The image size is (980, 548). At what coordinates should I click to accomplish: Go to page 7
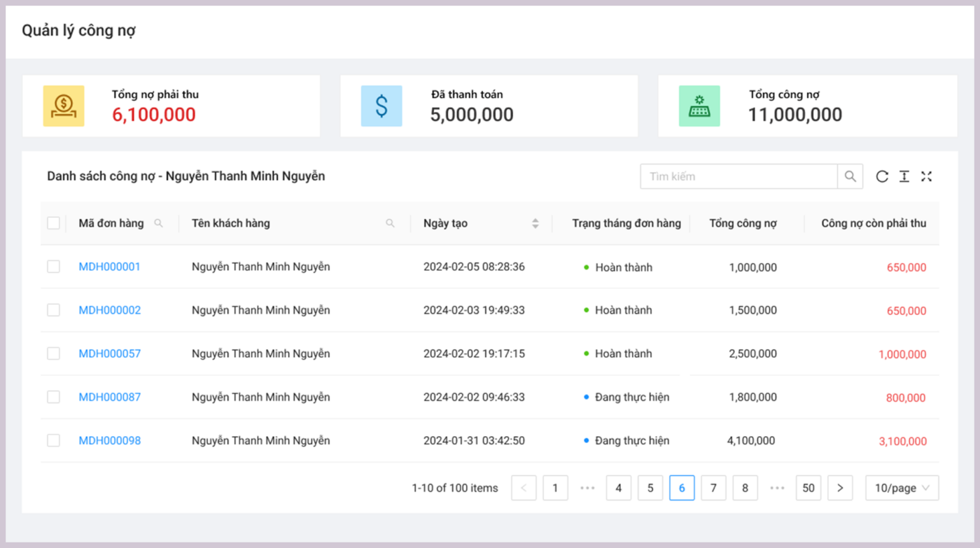tap(713, 488)
